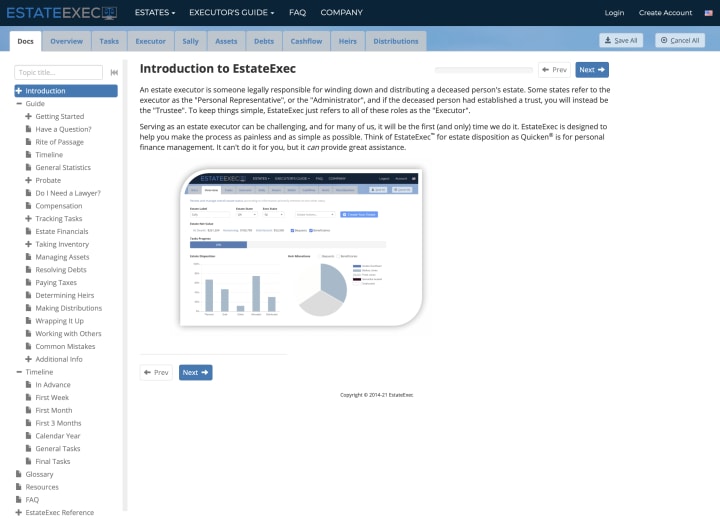Open the Estates dropdown menu

coord(155,13)
